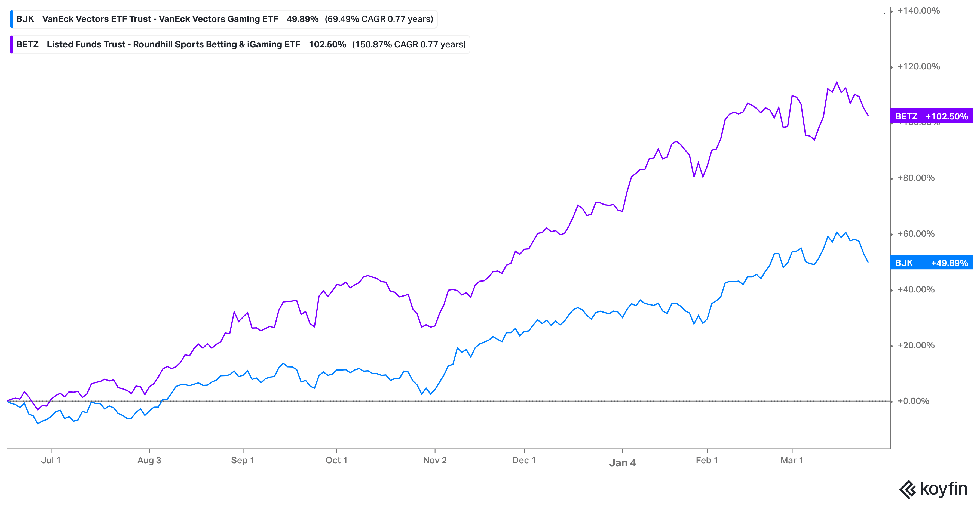Viewport: 980px width, 506px height.
Task: Click the purple BETZ color bar in legend
Action: (11, 45)
